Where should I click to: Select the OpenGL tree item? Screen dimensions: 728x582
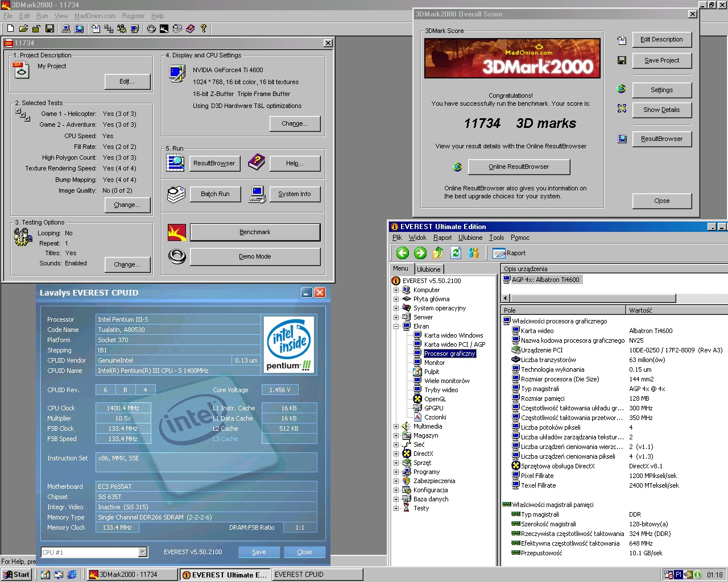tap(435, 399)
